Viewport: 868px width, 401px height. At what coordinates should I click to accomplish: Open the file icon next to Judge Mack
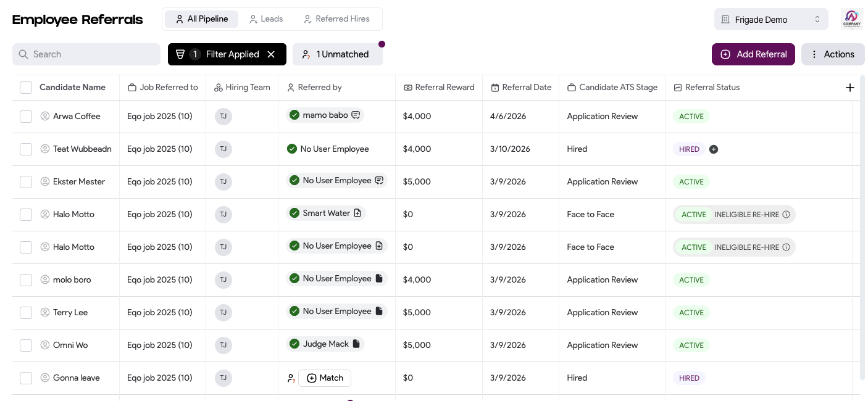pos(356,344)
